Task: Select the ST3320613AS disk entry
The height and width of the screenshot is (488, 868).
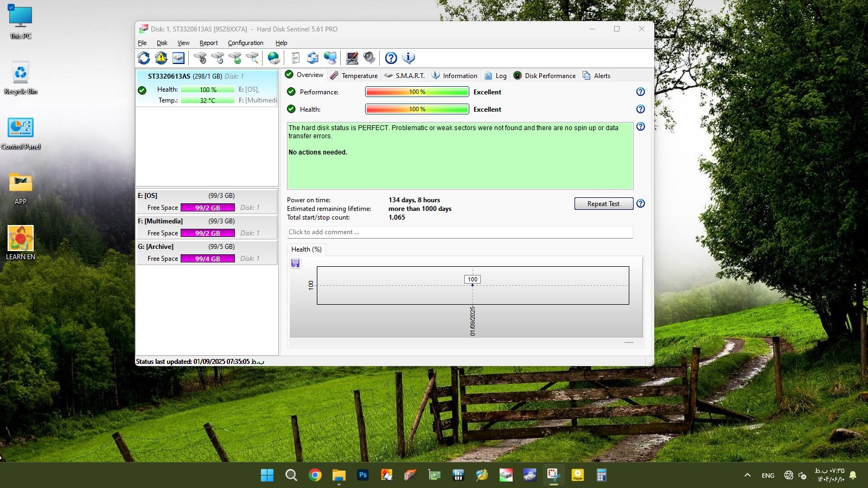Action: (207, 88)
